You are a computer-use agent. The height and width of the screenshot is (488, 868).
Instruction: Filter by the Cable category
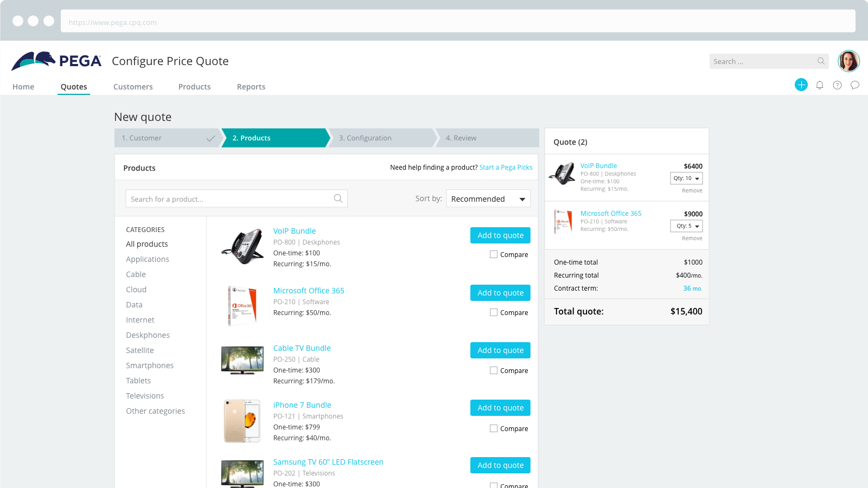point(136,274)
